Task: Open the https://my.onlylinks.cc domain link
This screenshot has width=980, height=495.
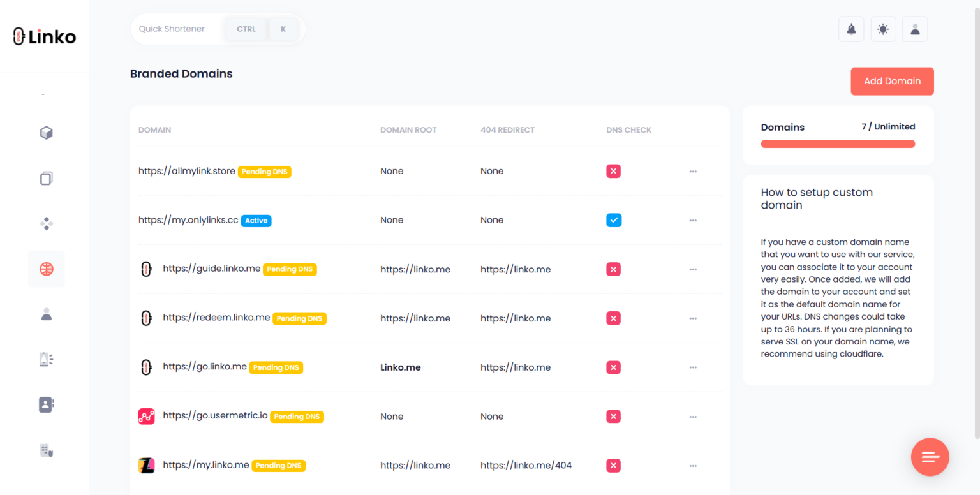Action: [x=188, y=220]
